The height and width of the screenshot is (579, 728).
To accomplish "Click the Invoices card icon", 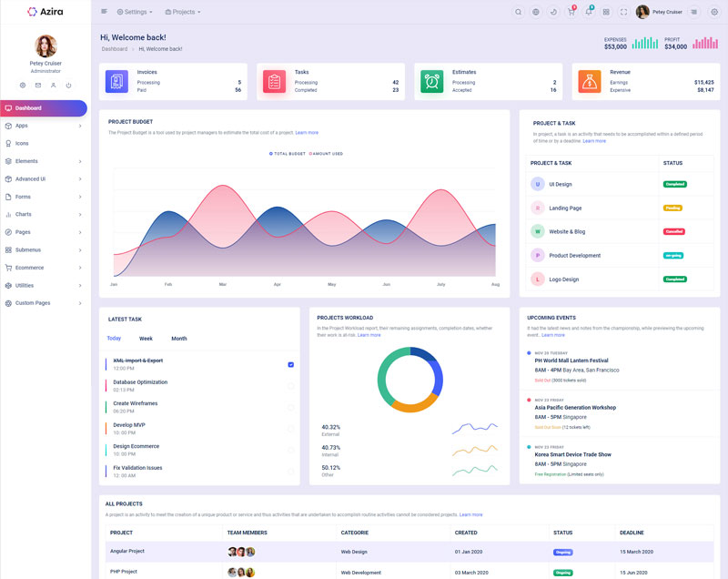I will point(116,81).
